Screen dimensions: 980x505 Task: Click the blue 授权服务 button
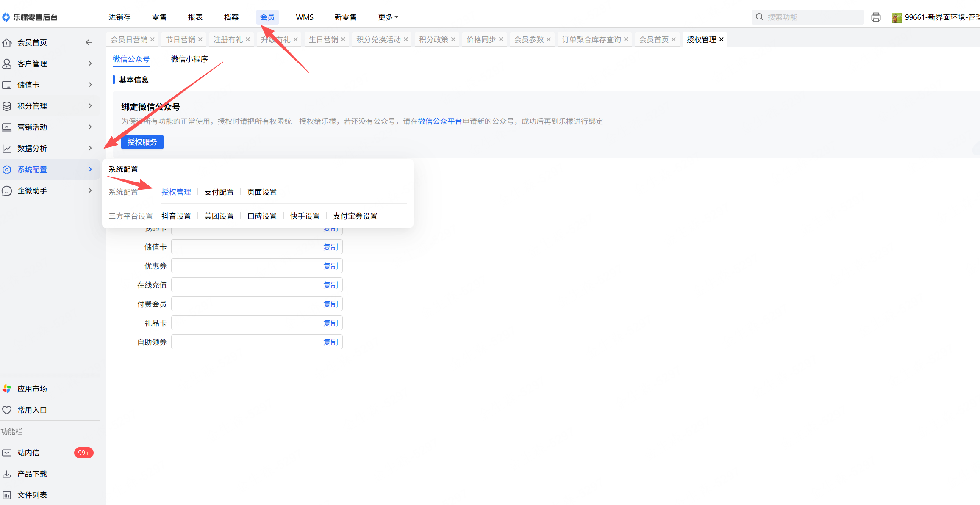pyautogui.click(x=142, y=142)
